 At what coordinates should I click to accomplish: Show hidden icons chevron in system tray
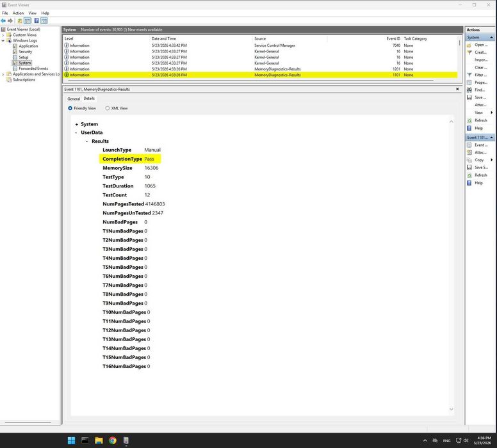[425, 440]
